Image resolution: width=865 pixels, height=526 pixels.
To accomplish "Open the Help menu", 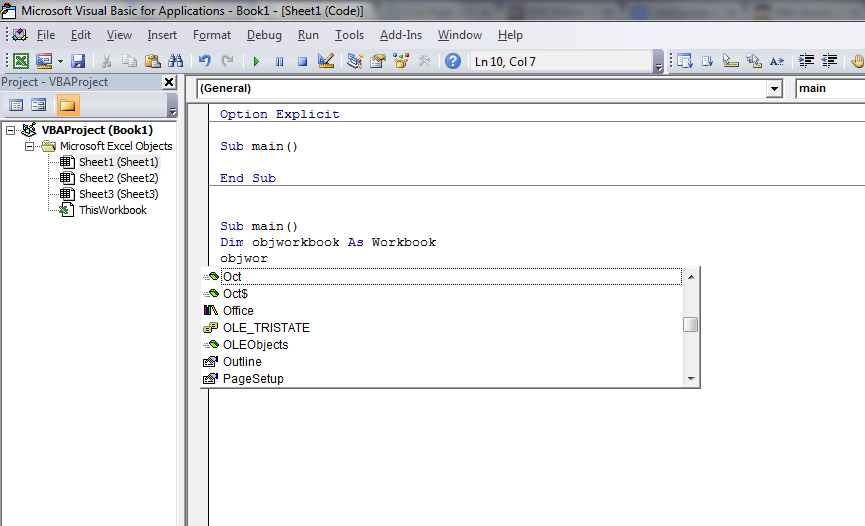I will (x=510, y=35).
